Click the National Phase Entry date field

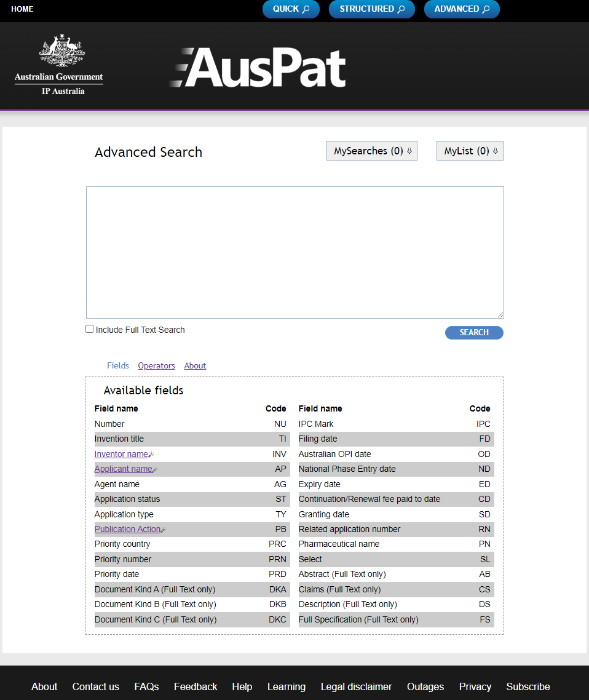click(347, 469)
